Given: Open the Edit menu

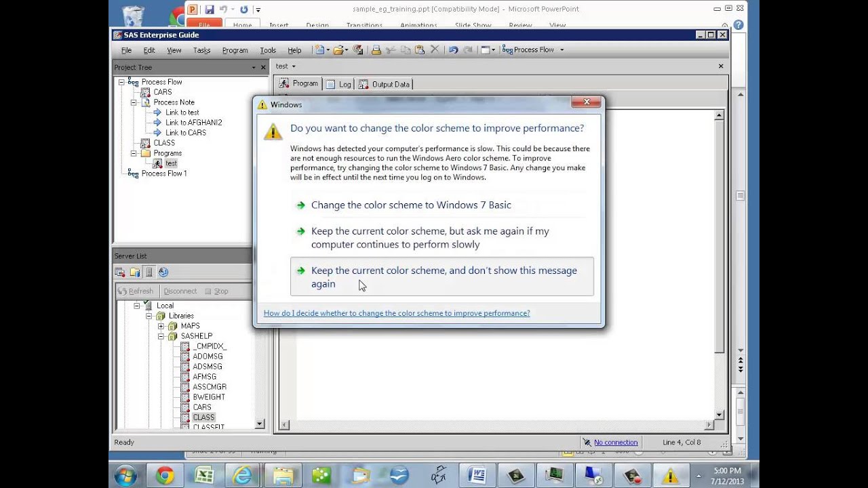Looking at the screenshot, I should click(x=149, y=50).
